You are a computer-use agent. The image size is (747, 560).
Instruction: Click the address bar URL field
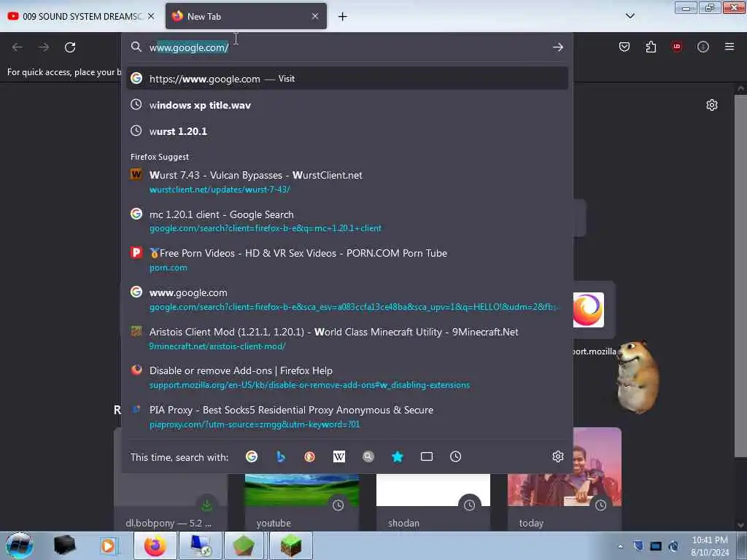348,47
